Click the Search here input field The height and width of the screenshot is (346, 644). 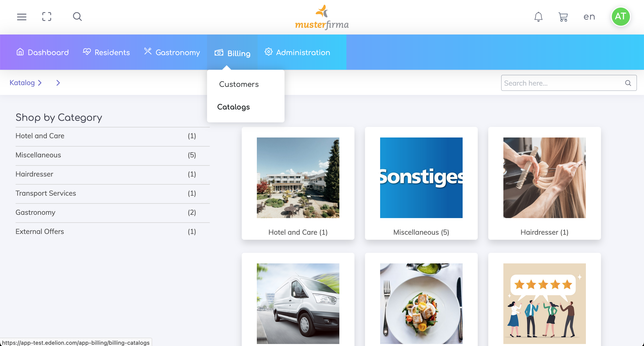click(561, 83)
